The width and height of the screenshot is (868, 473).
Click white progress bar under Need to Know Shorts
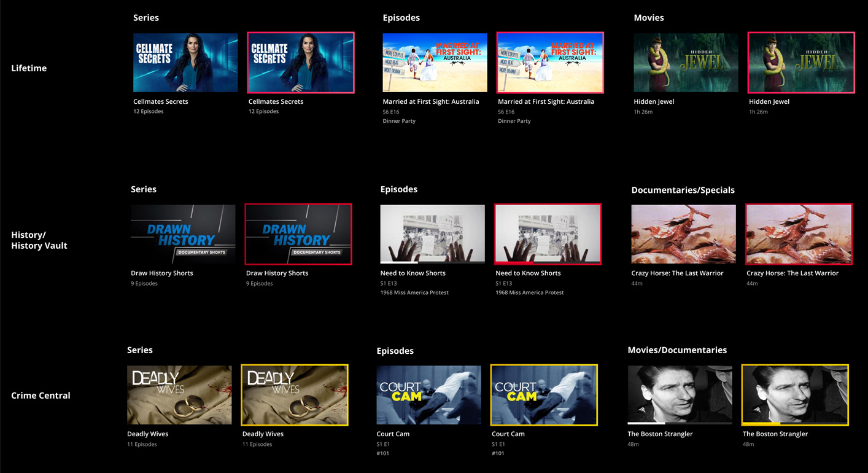pos(399,262)
